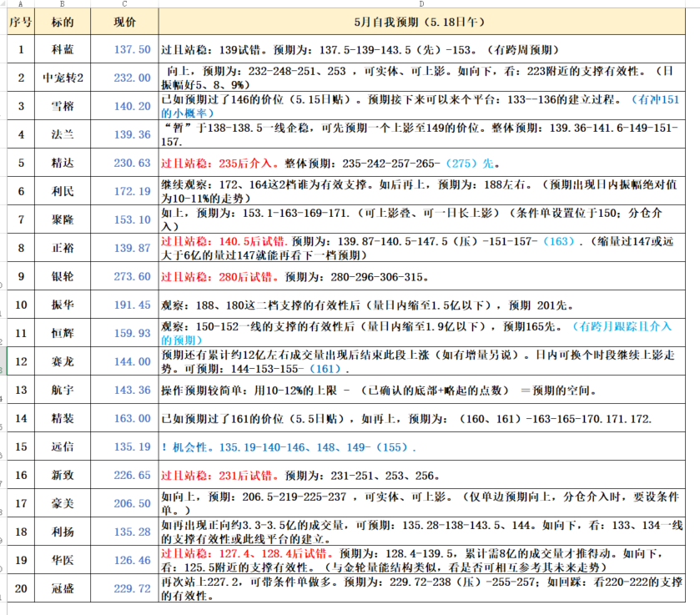Select the cell 振华

tap(63, 305)
